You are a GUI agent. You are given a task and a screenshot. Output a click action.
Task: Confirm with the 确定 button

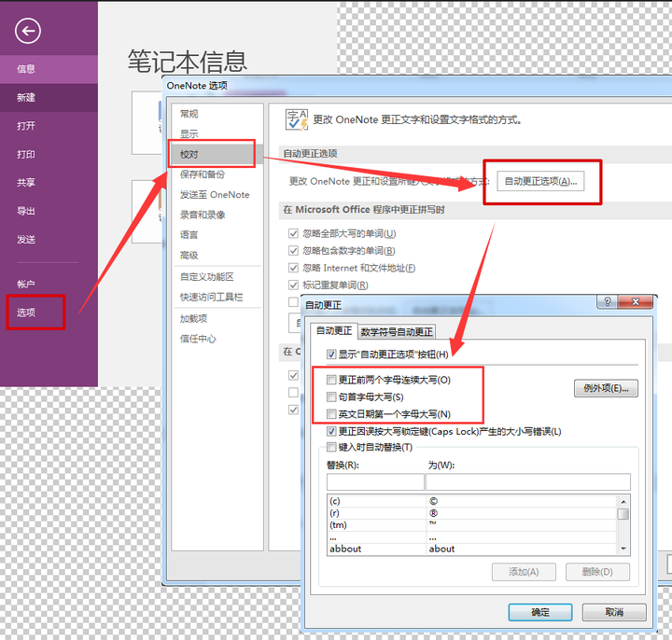tap(540, 612)
